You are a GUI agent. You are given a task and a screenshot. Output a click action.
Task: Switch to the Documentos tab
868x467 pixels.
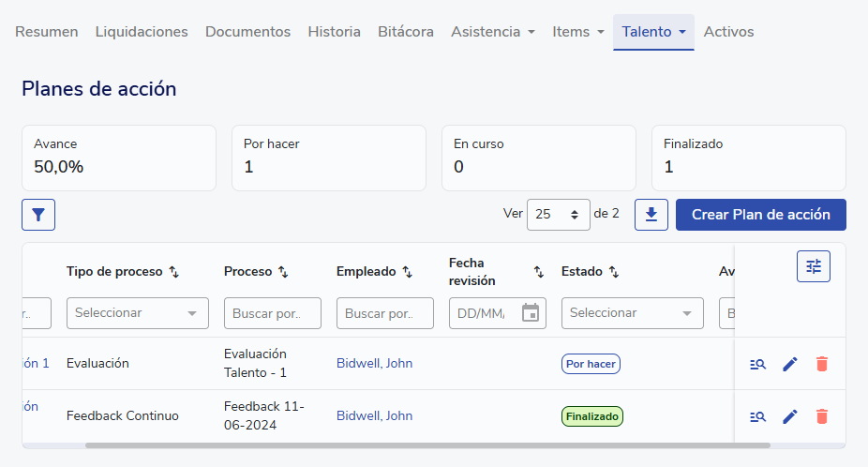pyautogui.click(x=247, y=32)
